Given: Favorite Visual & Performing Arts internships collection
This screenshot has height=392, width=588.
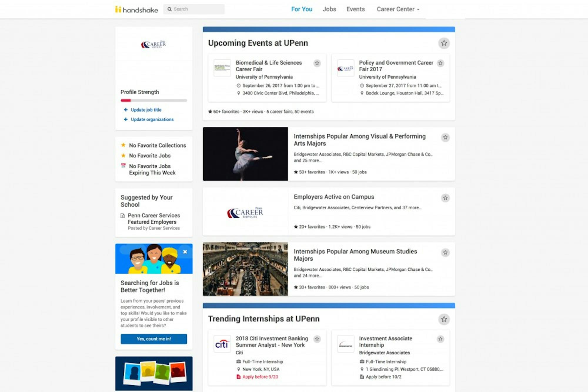Looking at the screenshot, I should 445,138.
